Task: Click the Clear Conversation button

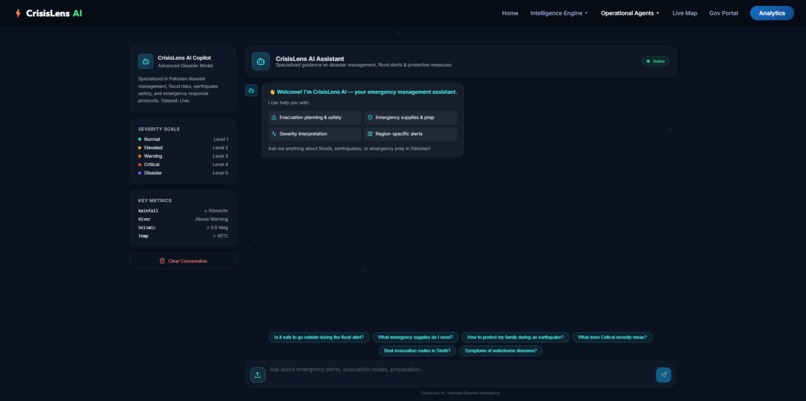Action: point(183,261)
